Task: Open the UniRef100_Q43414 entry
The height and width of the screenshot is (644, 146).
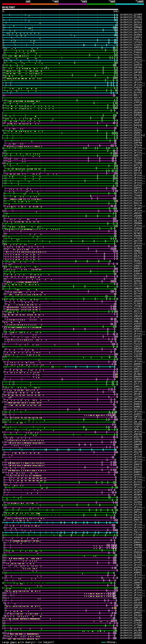Action: (131, 22)
